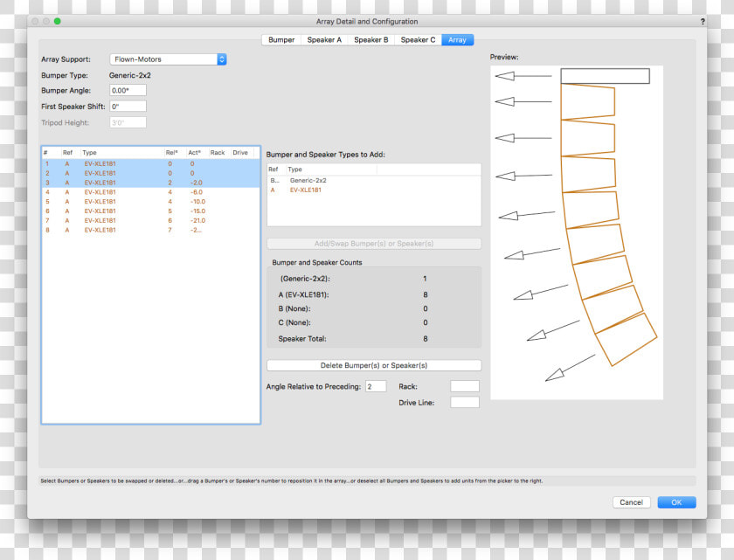Select EV-XLE181 in types to add list
This screenshot has height=560, width=734.
pos(374,190)
